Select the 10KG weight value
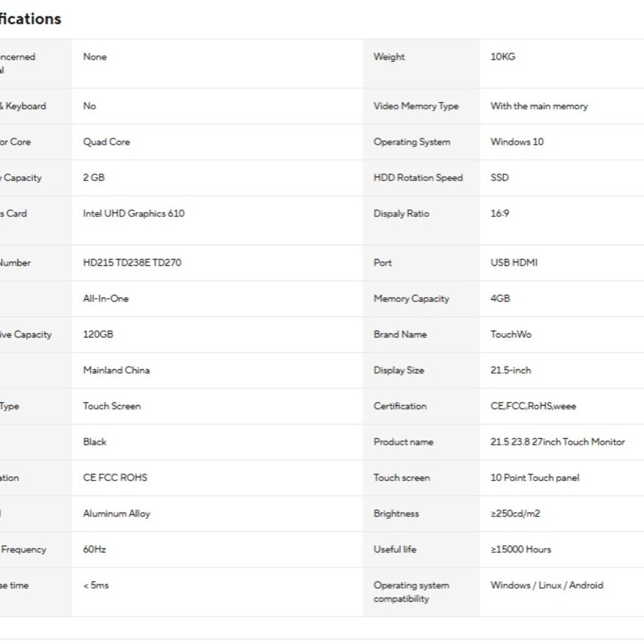Screen dimensions: 644x644 [x=503, y=57]
